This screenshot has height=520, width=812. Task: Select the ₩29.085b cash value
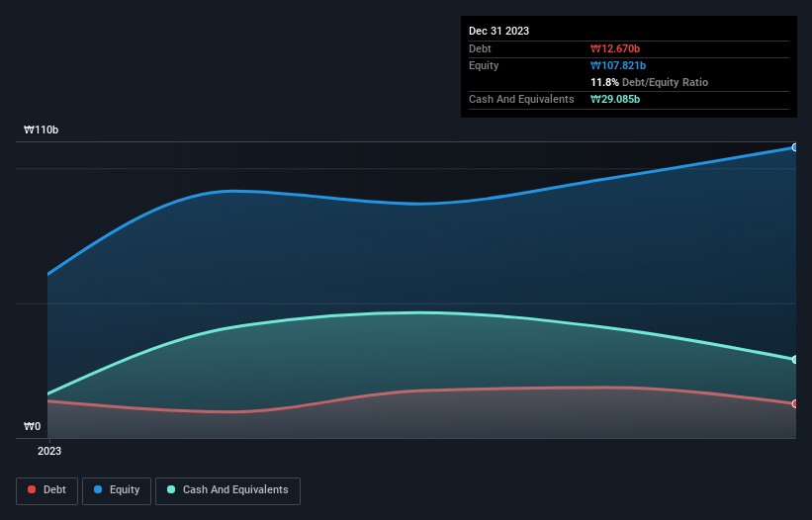tap(615, 99)
